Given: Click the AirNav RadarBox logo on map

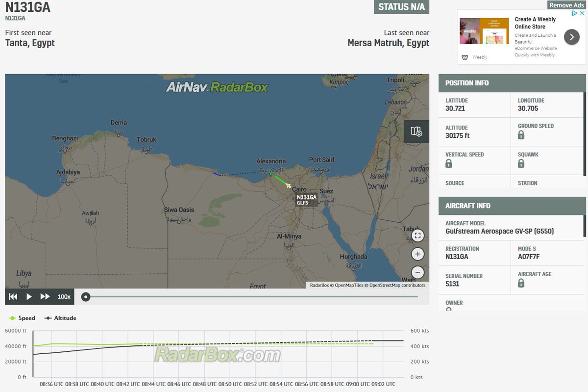Looking at the screenshot, I should 217,87.
